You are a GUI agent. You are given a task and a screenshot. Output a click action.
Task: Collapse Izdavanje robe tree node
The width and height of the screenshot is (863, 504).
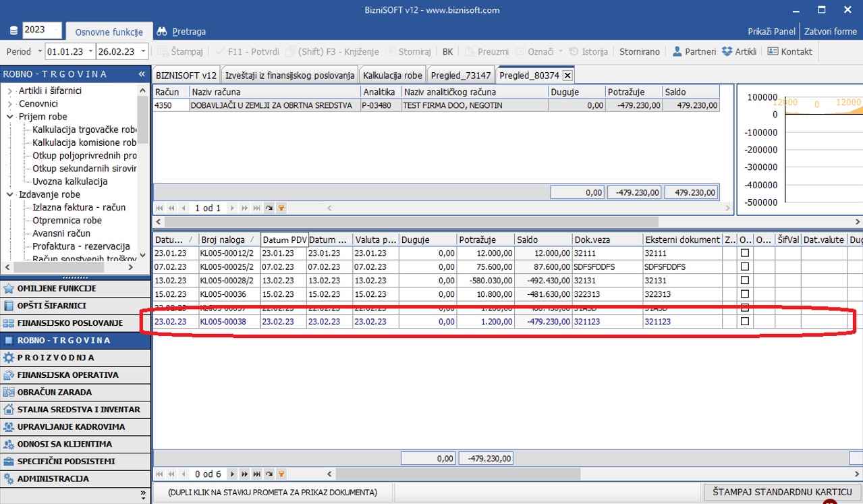[x=10, y=194]
